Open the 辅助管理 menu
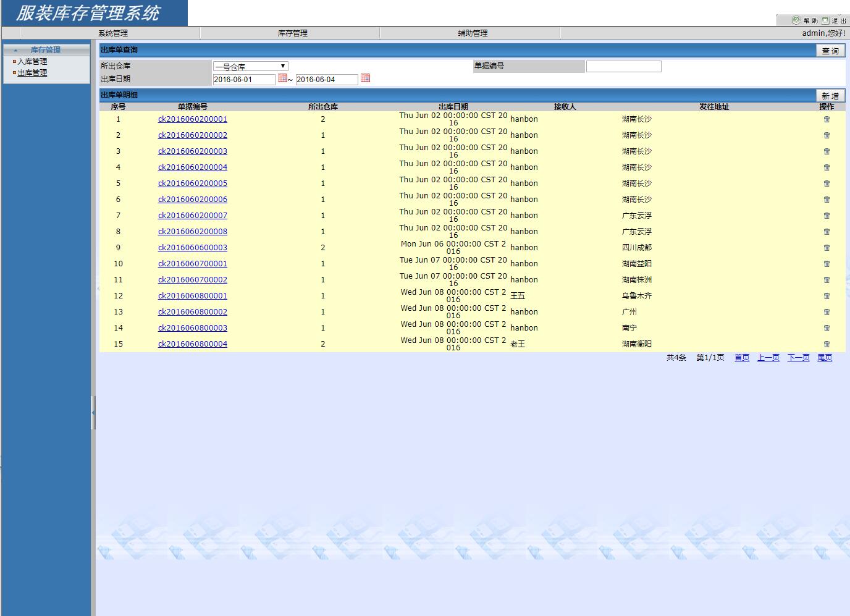This screenshot has width=850, height=616. [x=473, y=33]
